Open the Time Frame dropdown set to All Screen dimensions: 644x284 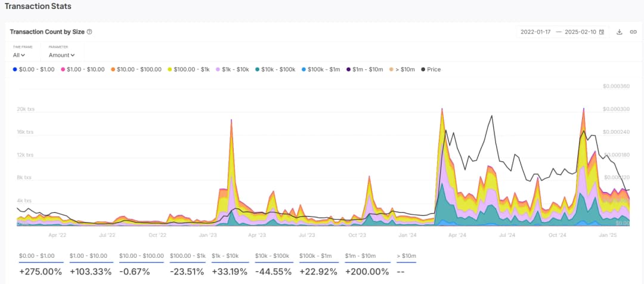[19, 55]
